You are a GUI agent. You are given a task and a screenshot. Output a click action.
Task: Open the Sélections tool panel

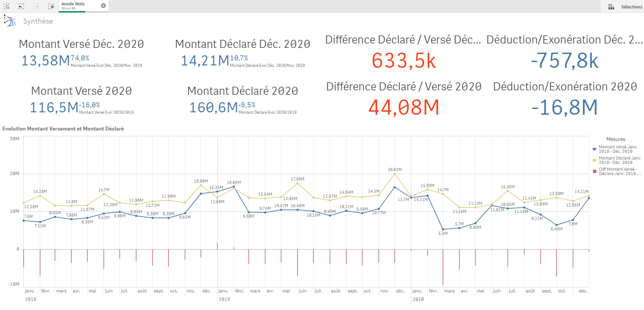[x=631, y=7]
